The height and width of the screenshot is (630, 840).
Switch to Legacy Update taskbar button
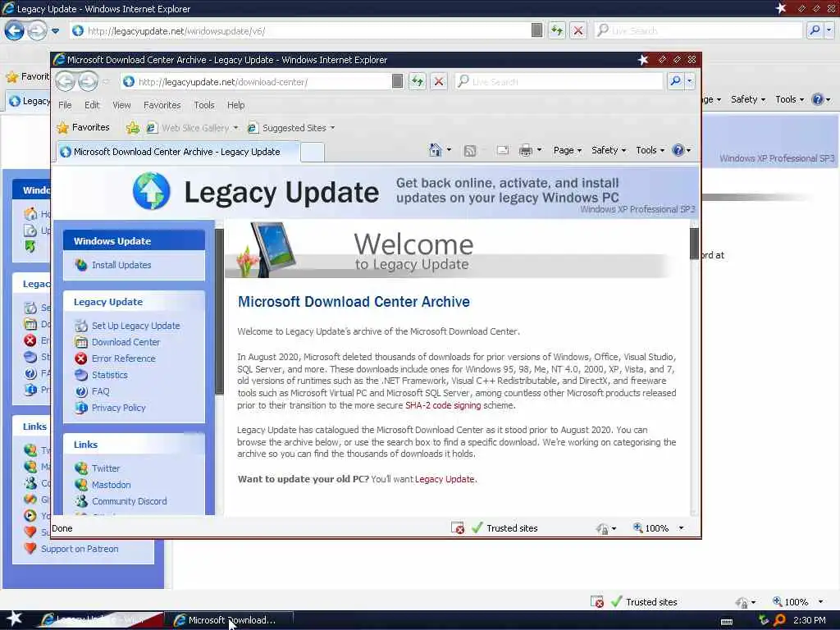(x=100, y=620)
